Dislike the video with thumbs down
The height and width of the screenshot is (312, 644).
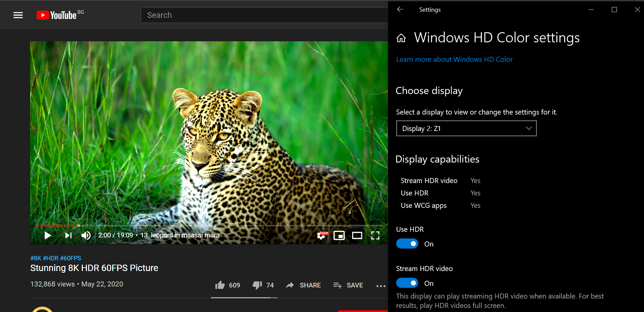click(x=257, y=285)
